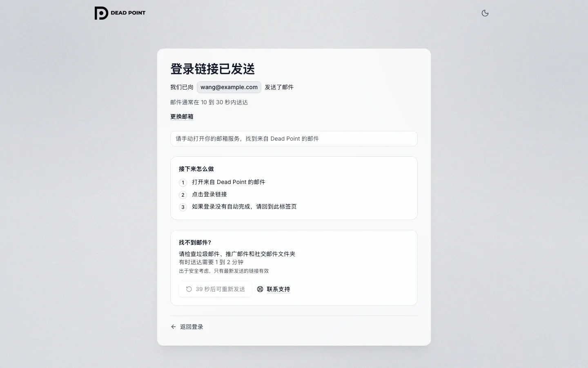Click the notice 请手动打开你的邮箱服务
Viewport: 588px width, 368px height.
tap(294, 139)
